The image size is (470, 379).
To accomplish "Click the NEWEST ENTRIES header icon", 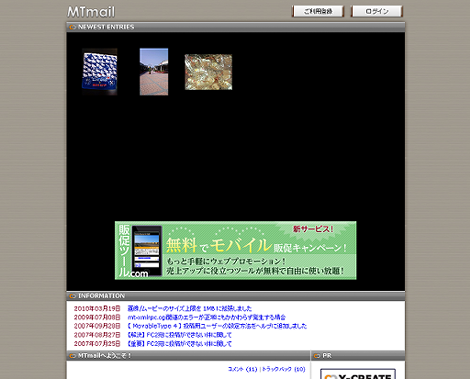I will coord(72,27).
